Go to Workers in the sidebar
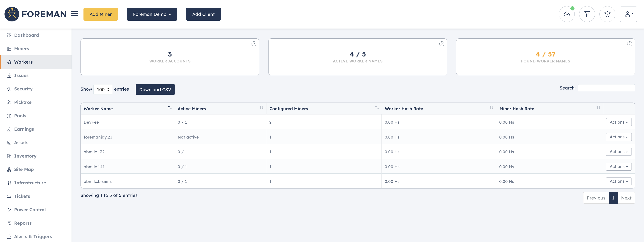This screenshot has height=242, width=644. 36,62
